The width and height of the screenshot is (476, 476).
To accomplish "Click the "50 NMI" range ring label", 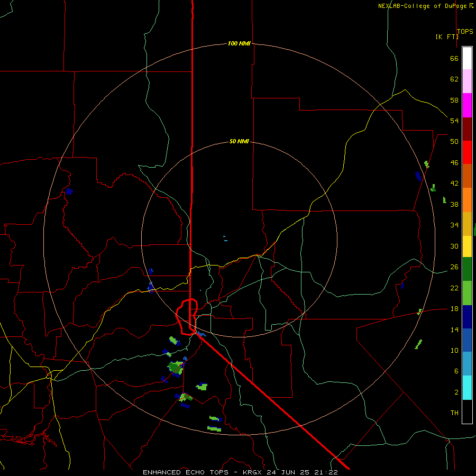I will pos(239,141).
